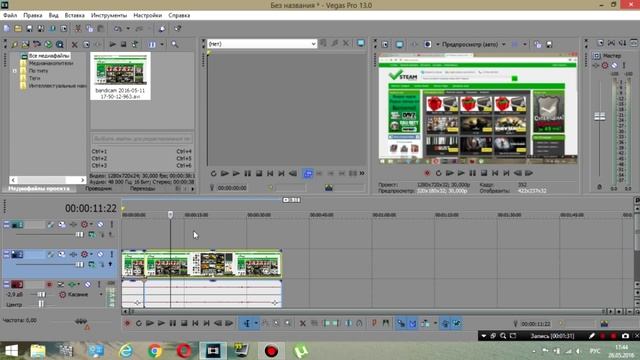Image resolution: width=640 pixels, height=360 pixels.
Task: Open the Настройки menu
Action: pyautogui.click(x=147, y=15)
